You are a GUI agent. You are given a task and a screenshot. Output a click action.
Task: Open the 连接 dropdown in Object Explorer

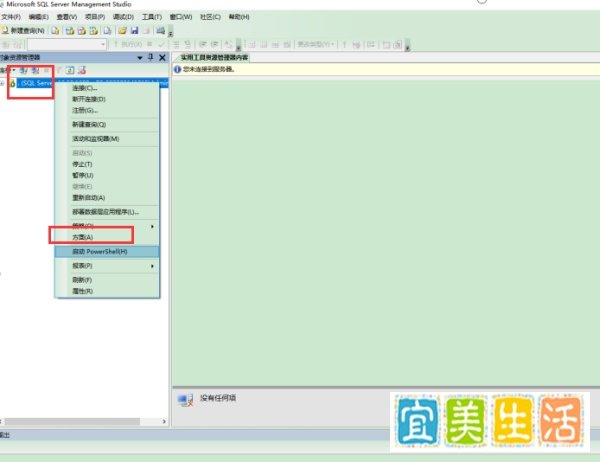click(7, 70)
